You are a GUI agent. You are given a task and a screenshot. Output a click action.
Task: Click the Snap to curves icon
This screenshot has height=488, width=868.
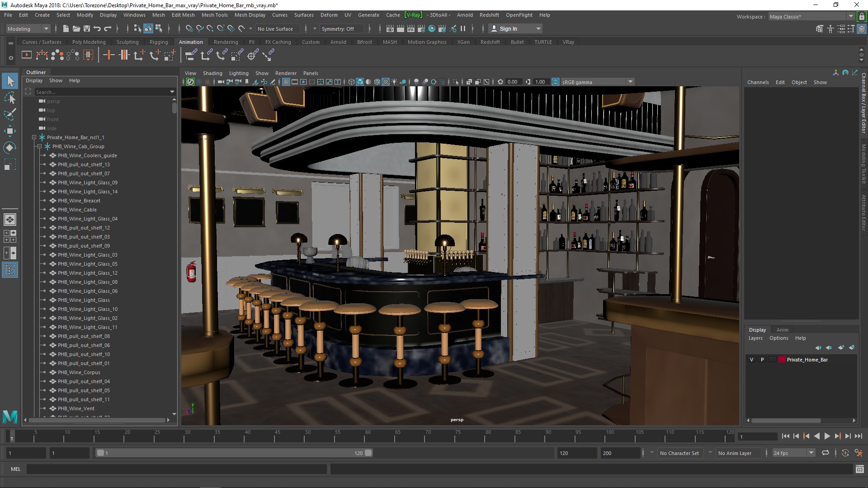[x=200, y=28]
